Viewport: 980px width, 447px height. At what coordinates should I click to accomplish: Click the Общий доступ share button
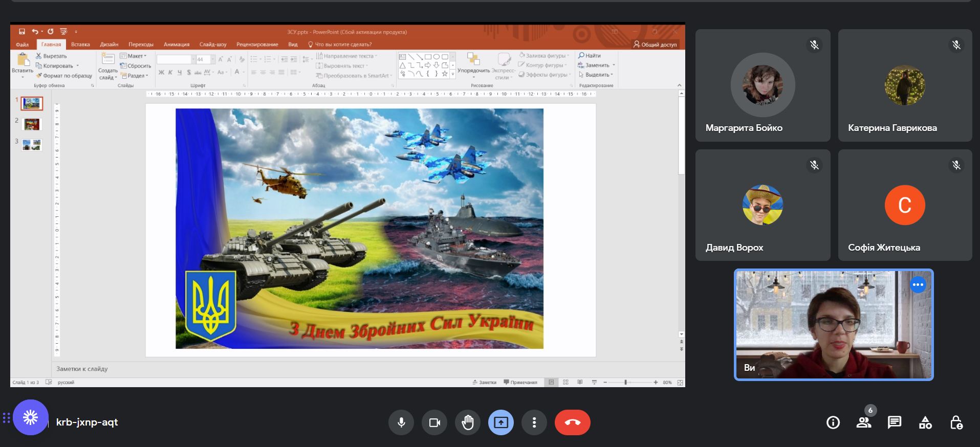pyautogui.click(x=655, y=44)
